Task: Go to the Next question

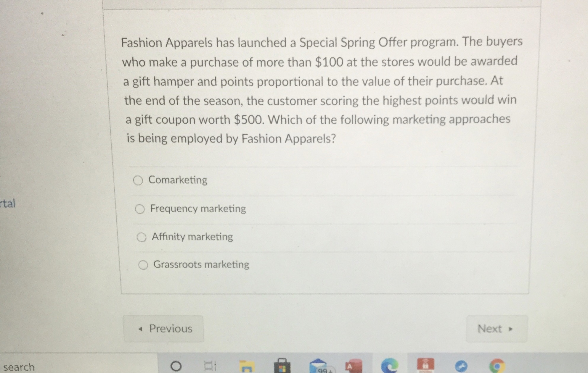Action: [x=496, y=328]
